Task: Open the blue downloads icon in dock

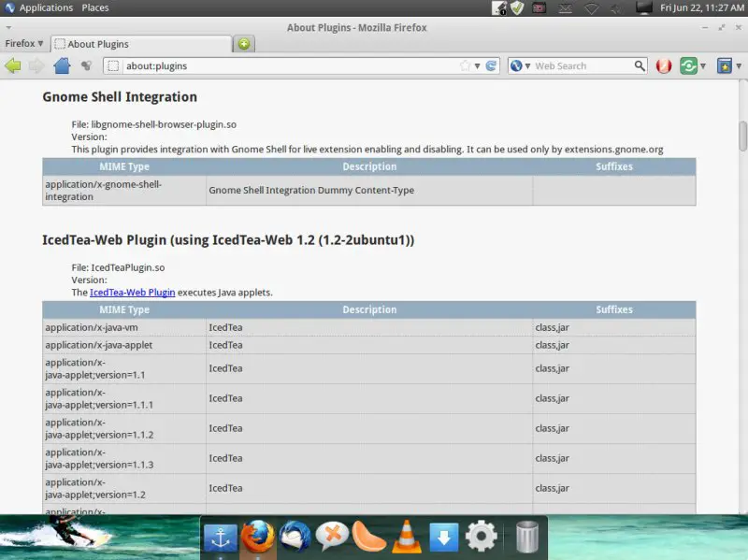Action: coord(443,538)
